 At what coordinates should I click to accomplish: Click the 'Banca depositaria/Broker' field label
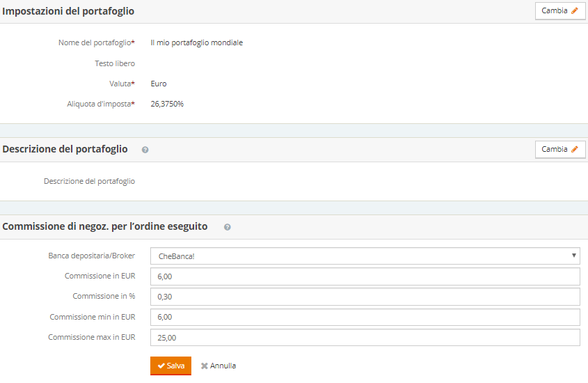91,256
